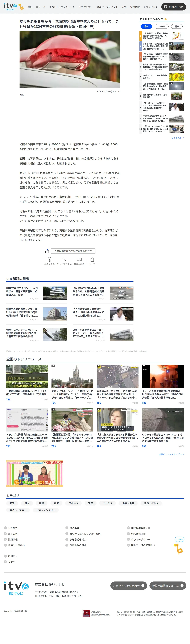190x644 pixels.
Task: Open the 番組 menu item
Action: 30,7
